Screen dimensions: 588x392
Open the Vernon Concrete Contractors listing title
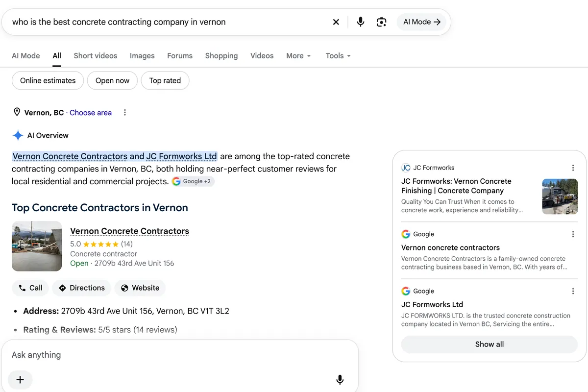click(x=129, y=231)
